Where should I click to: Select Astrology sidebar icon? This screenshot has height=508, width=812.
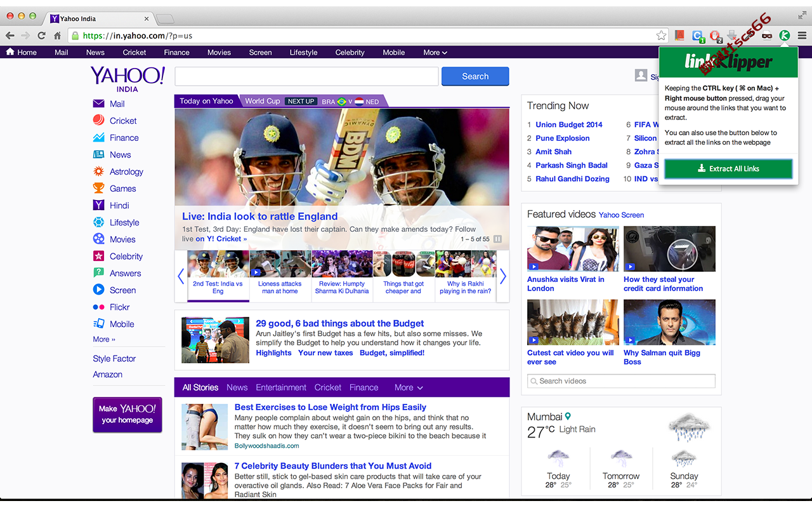(98, 171)
